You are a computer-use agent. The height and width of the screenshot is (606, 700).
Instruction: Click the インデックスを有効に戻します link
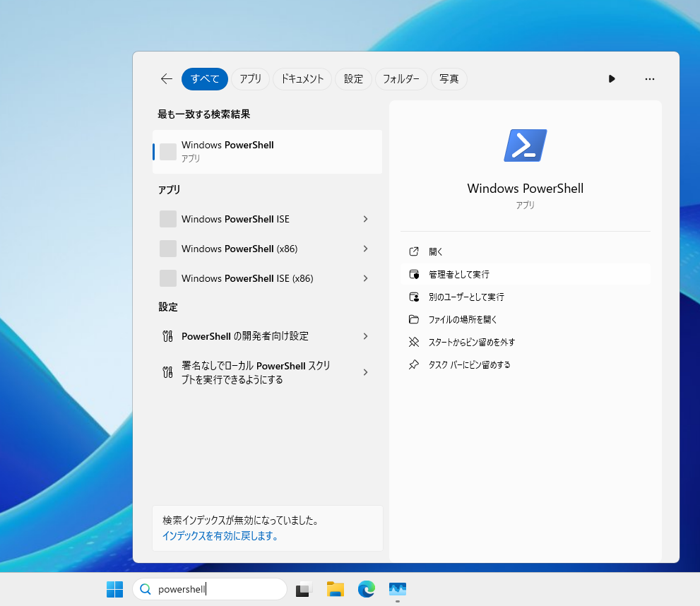[220, 535]
